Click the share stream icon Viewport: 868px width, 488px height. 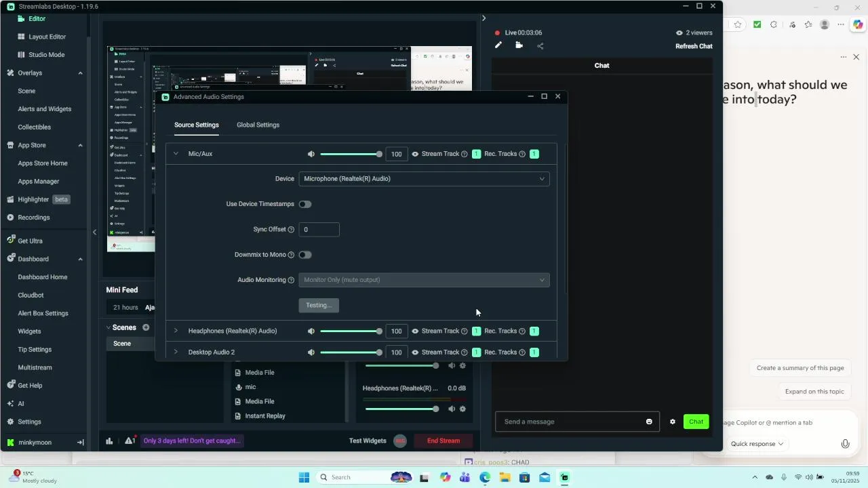coord(540,46)
